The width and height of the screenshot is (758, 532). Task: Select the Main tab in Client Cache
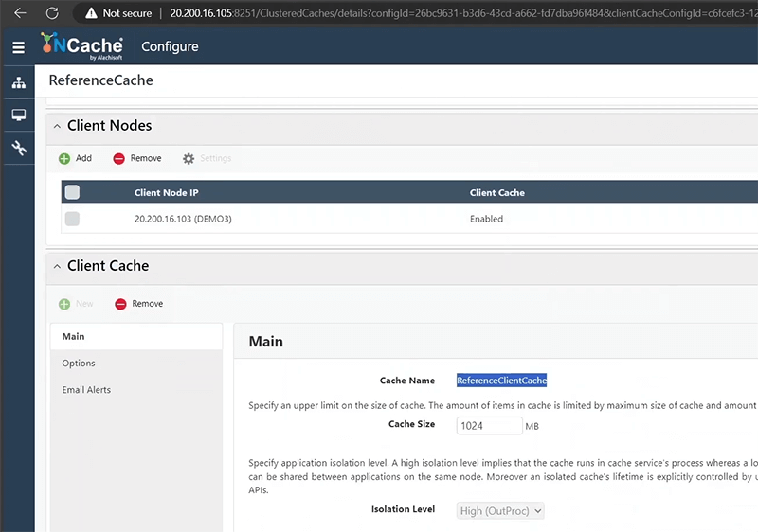coord(136,336)
